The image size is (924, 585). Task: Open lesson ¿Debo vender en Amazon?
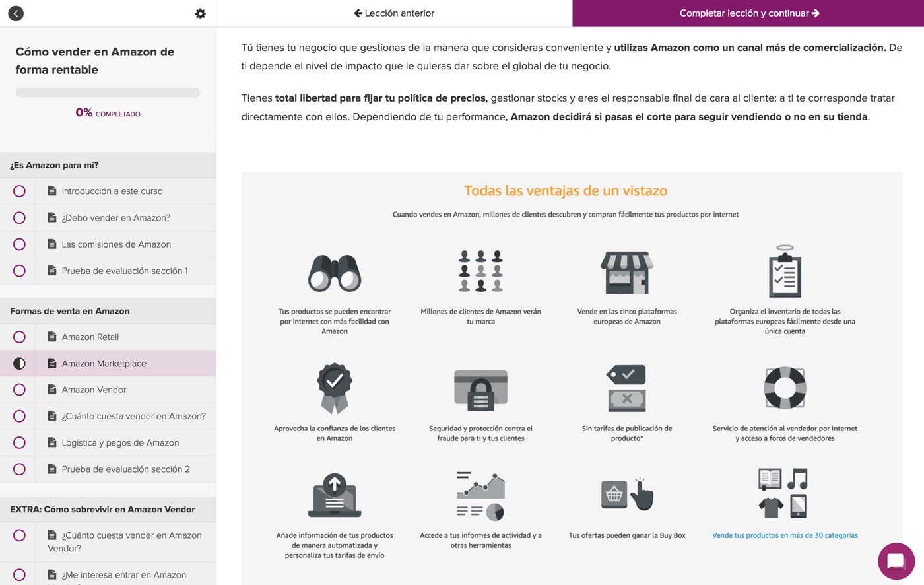(116, 217)
